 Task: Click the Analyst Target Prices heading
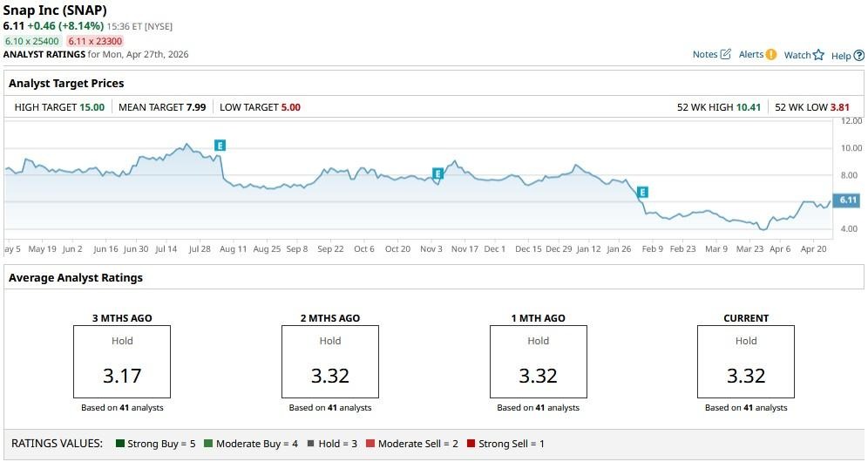(x=66, y=83)
